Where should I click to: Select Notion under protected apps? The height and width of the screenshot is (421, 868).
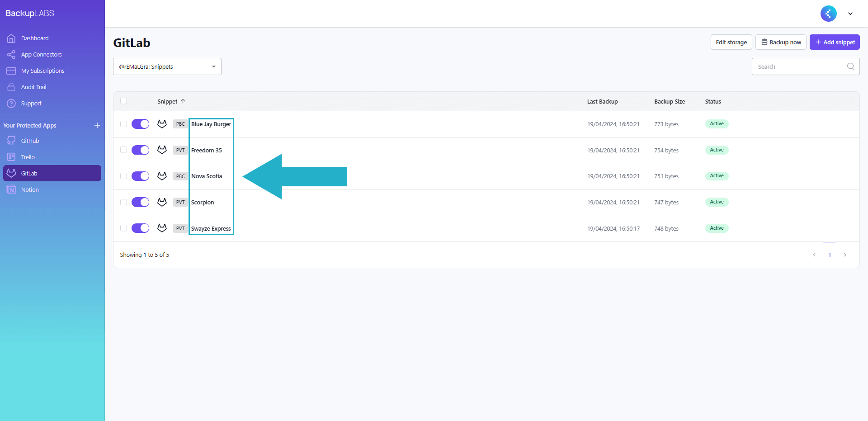(x=52, y=189)
